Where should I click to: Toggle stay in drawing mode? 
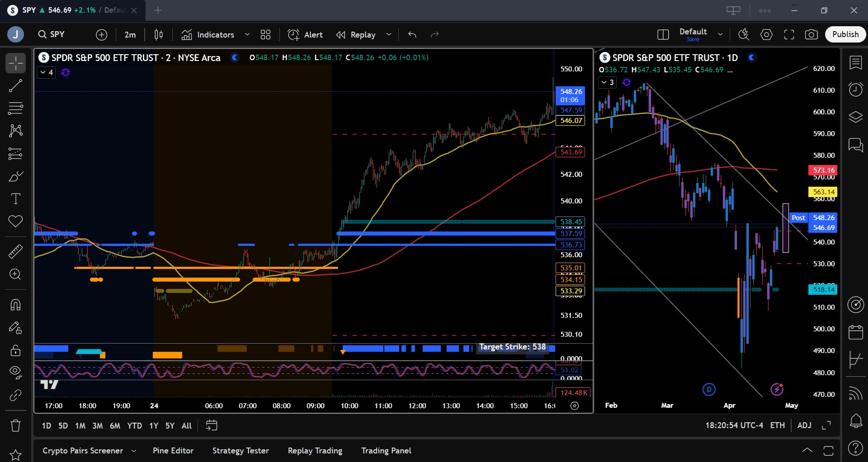[15, 328]
